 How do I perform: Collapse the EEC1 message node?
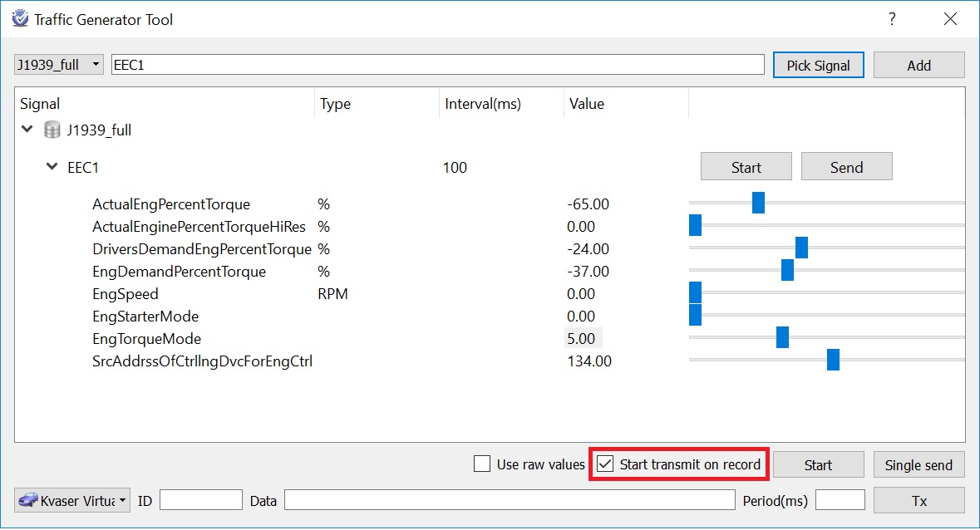tap(52, 167)
